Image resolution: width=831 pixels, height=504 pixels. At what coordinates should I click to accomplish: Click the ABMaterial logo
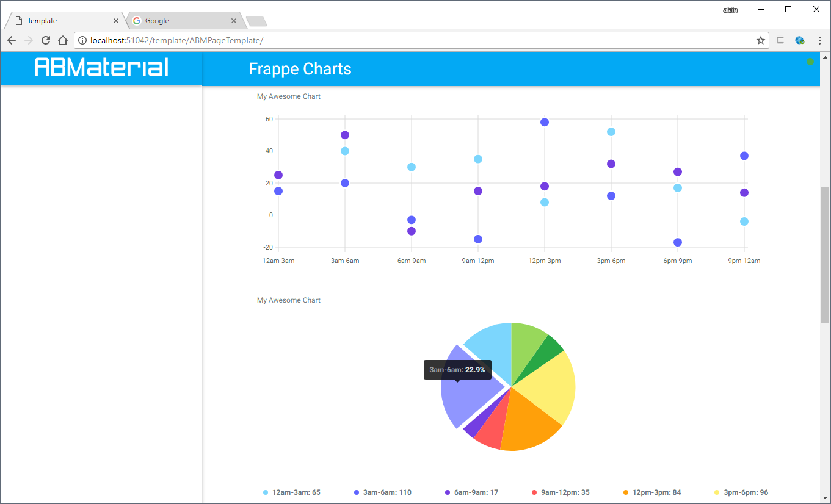pyautogui.click(x=101, y=67)
